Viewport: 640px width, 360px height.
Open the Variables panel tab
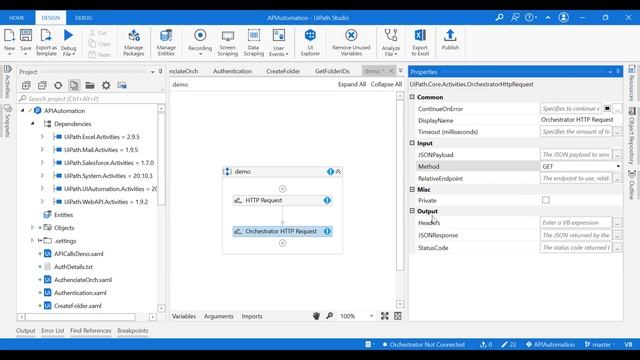(184, 316)
